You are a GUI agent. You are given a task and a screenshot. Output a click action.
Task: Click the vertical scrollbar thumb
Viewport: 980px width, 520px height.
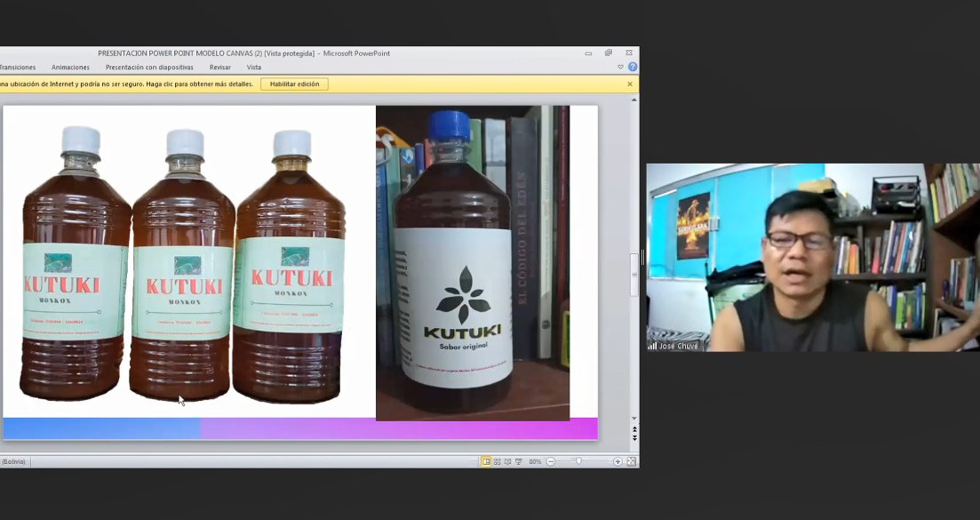pos(634,275)
